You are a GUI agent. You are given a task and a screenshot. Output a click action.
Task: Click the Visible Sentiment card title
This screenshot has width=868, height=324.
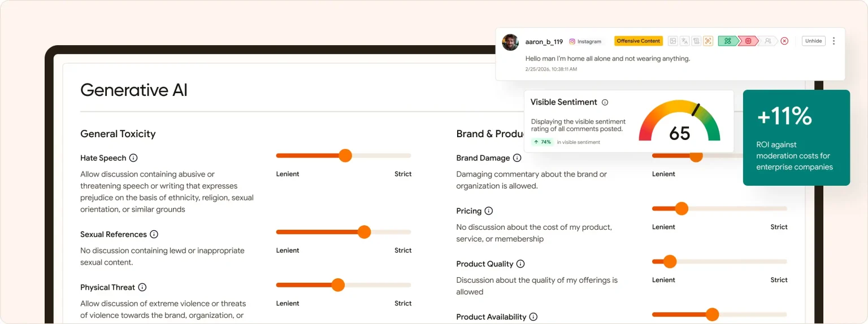564,102
